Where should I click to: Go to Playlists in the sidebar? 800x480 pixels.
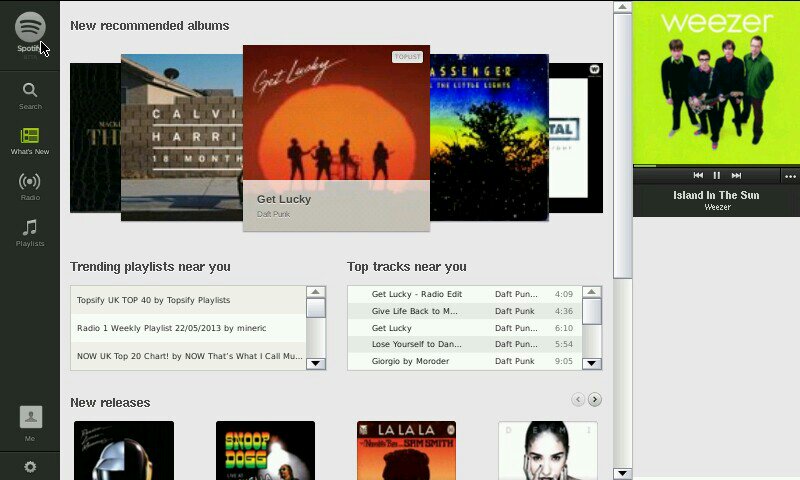(30, 232)
